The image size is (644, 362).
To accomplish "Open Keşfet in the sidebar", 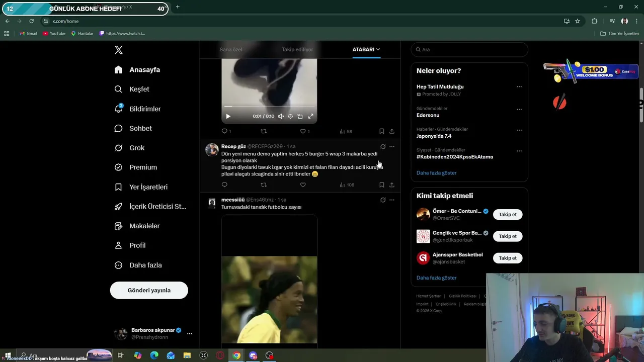I will tap(132, 89).
